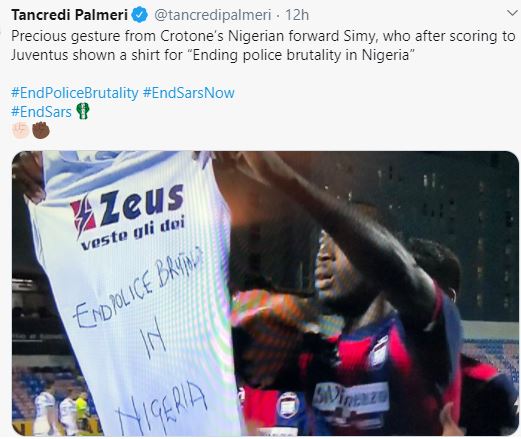Click the blue verified badge icon
521x439 pixels.
140,15
